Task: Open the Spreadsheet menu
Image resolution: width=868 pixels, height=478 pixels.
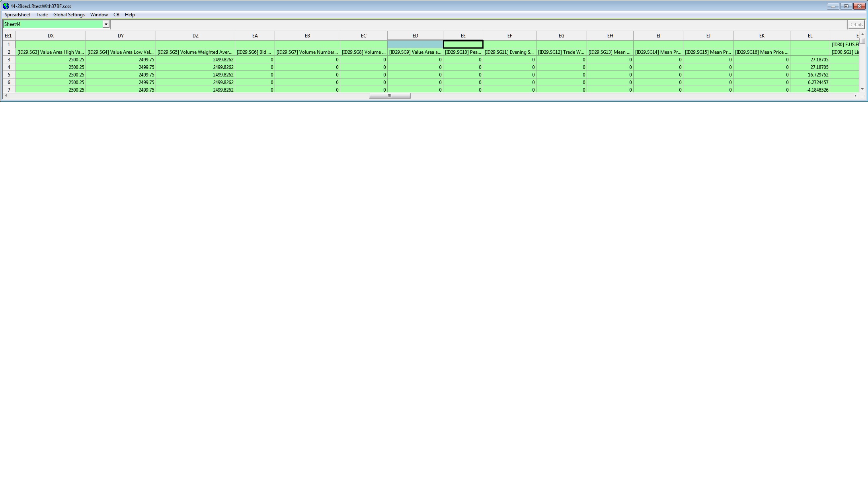Action: tap(17, 15)
